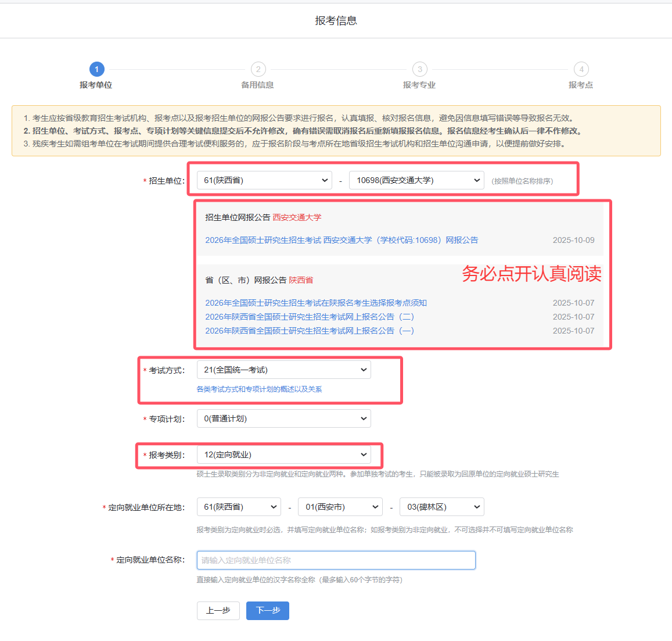Image resolution: width=672 pixels, height=641 pixels.
Task: Expand the 专项计划 0(普通计划) dropdown
Action: click(283, 418)
